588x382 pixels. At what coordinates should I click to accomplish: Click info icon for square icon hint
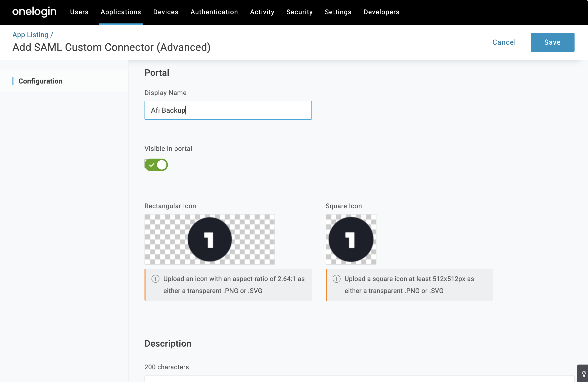coord(336,279)
